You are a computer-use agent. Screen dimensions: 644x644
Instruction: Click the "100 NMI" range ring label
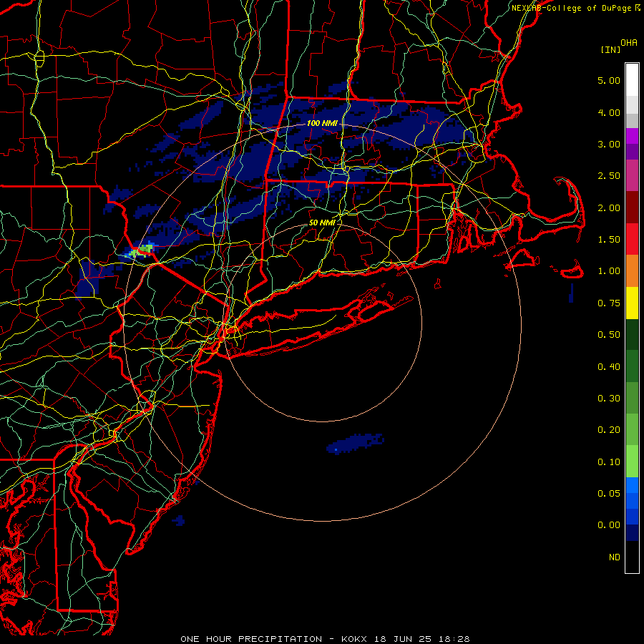tap(322, 123)
